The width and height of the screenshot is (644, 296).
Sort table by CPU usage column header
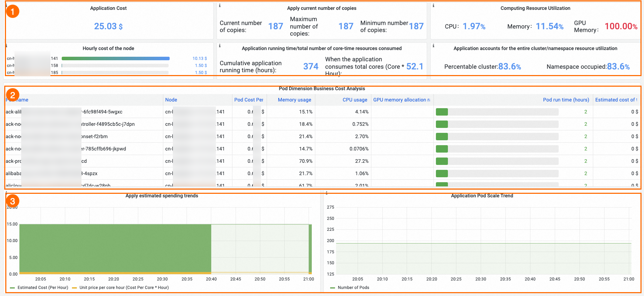pos(355,100)
